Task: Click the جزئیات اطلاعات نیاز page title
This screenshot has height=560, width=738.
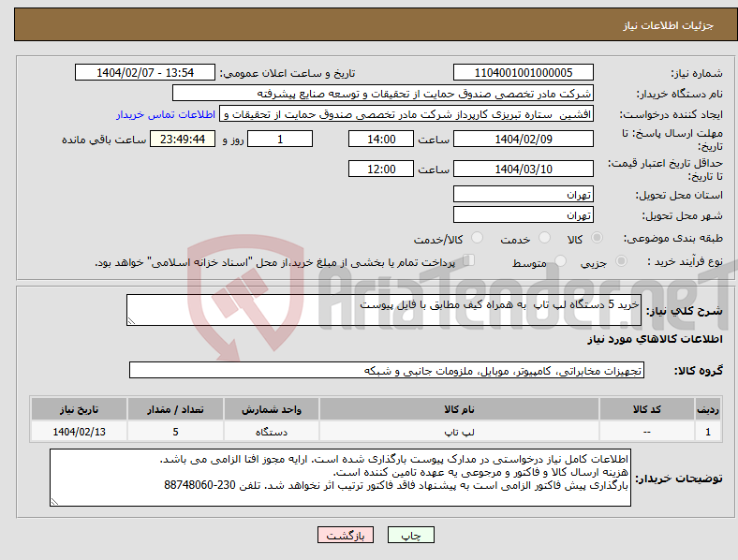Action: pos(668,25)
